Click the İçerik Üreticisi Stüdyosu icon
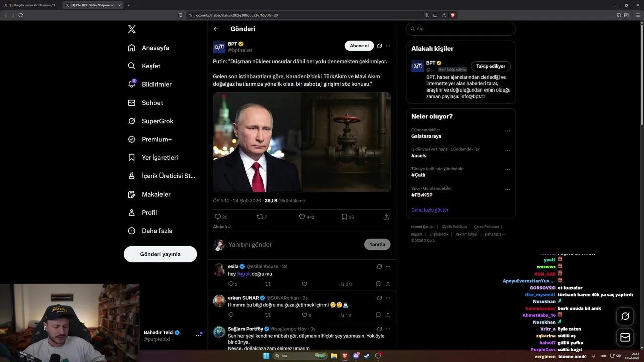Viewport: 644px width, 362px height. (x=131, y=176)
